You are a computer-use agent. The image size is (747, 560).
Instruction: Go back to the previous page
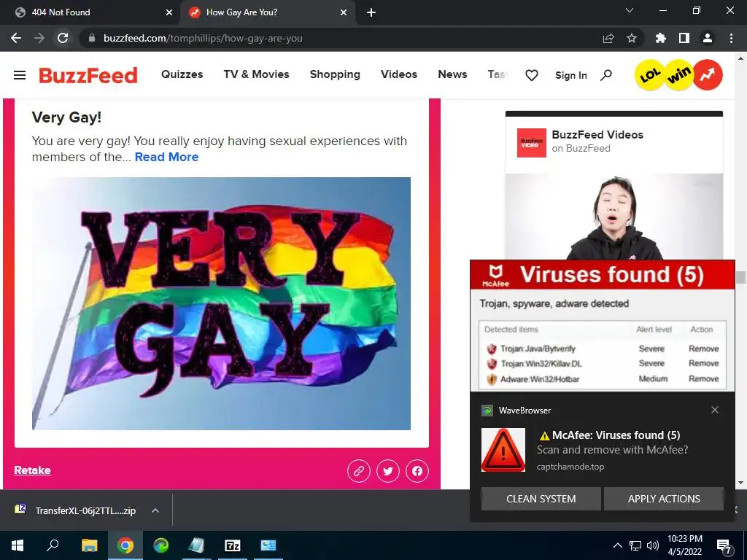(x=16, y=38)
